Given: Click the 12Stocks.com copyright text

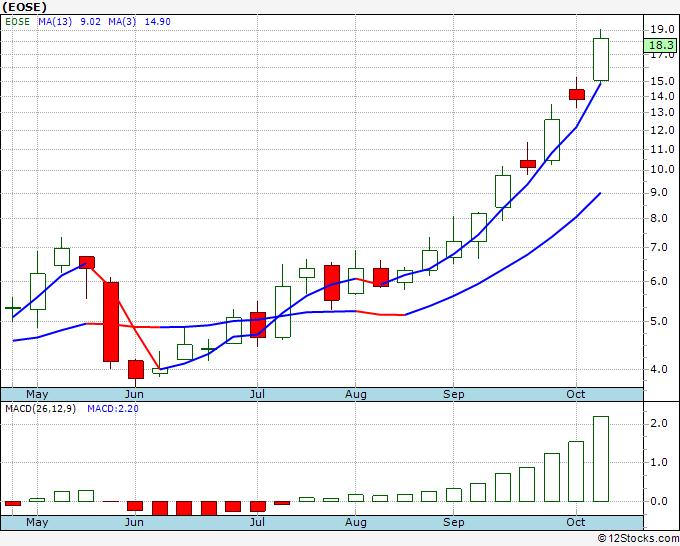Looking at the screenshot, I should (x=638, y=539).
